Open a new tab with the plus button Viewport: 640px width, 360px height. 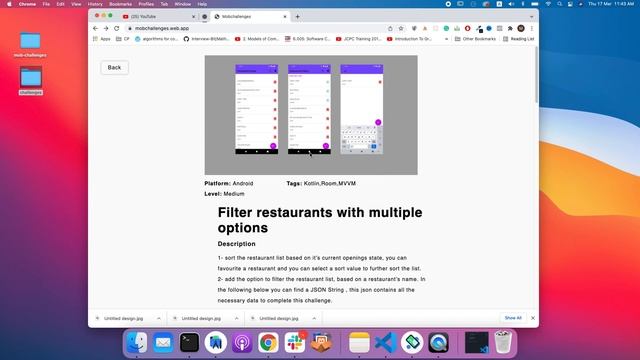[x=298, y=16]
